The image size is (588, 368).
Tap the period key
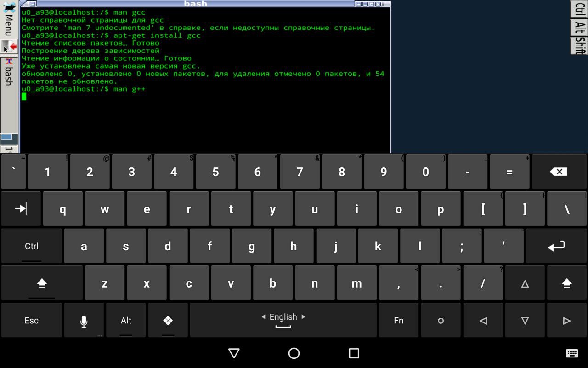(x=441, y=283)
